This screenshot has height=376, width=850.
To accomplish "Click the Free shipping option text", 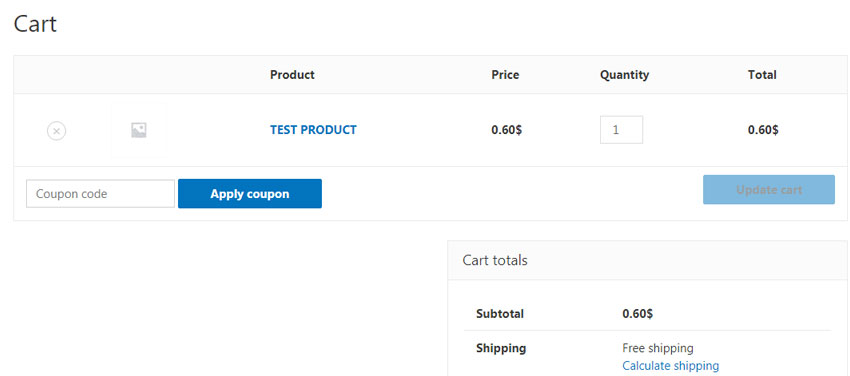I will pyautogui.click(x=658, y=348).
